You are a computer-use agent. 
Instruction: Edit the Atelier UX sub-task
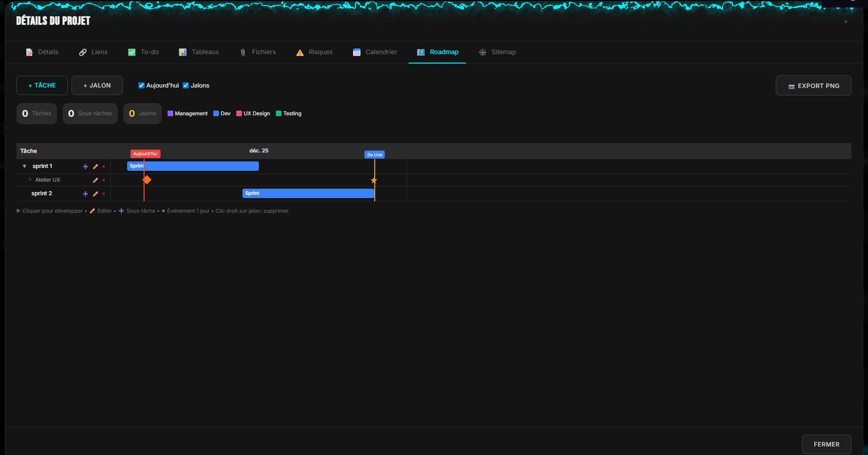tap(96, 180)
